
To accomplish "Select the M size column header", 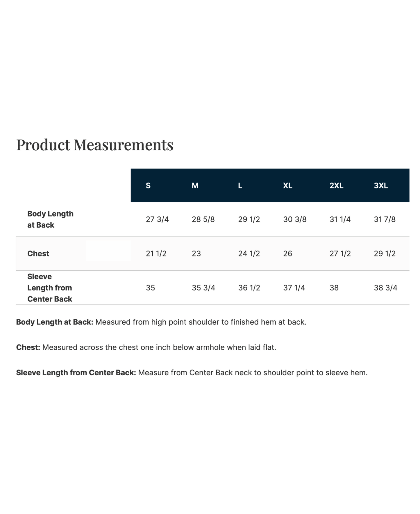I will tap(195, 185).
